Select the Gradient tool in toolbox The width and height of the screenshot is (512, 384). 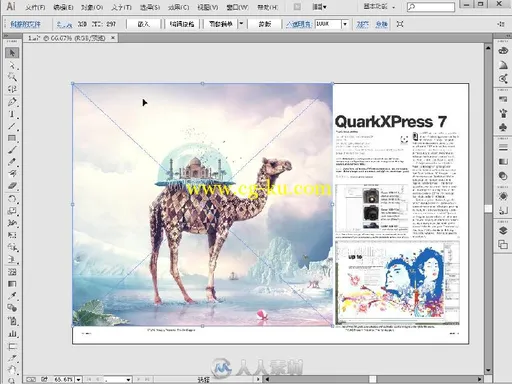click(x=12, y=284)
